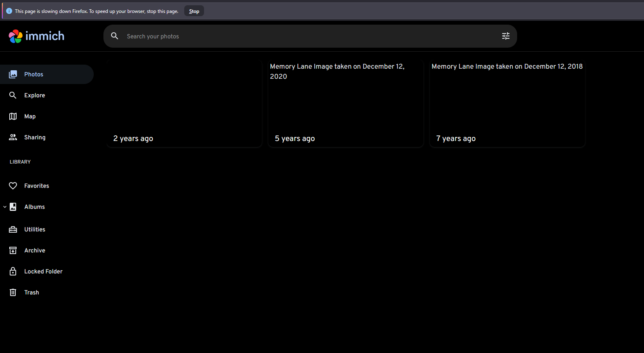Stop the slow page in Firefox
The width and height of the screenshot is (644, 353).
point(194,11)
